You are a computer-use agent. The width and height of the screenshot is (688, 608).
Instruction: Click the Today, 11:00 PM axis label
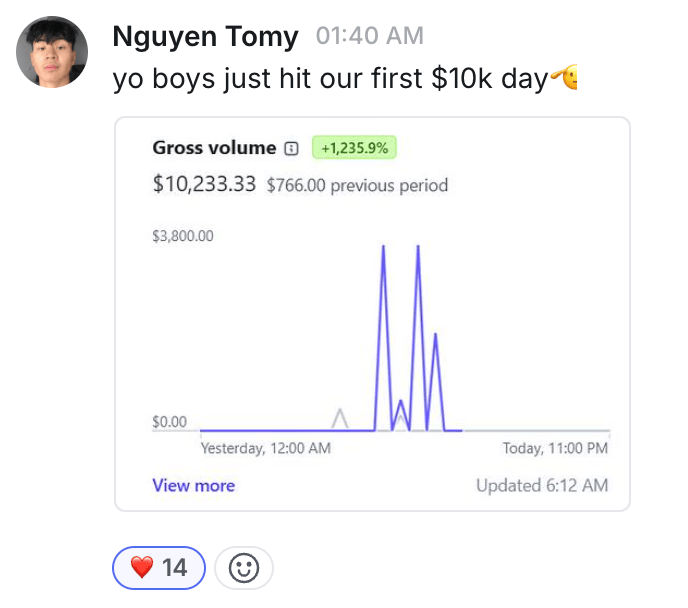(x=555, y=448)
